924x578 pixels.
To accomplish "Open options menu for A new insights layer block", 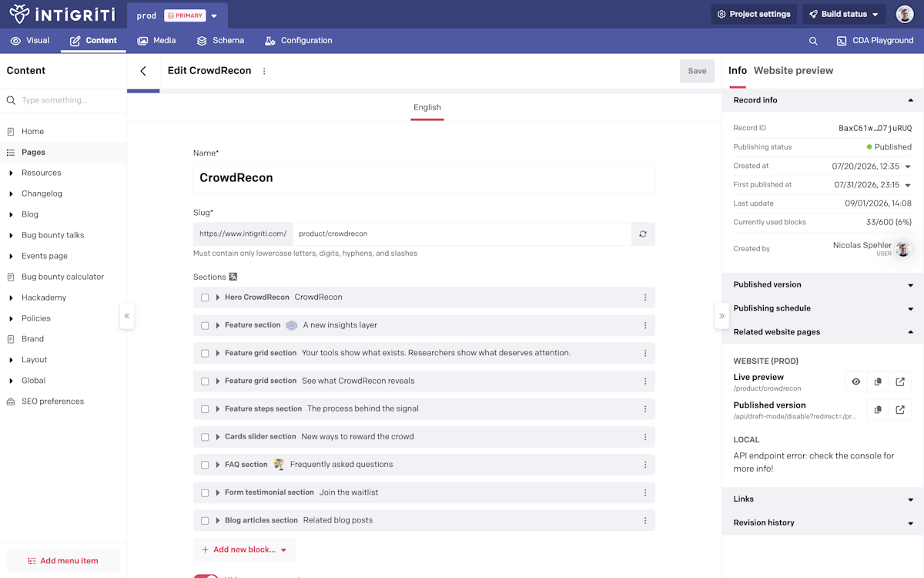I will [645, 325].
